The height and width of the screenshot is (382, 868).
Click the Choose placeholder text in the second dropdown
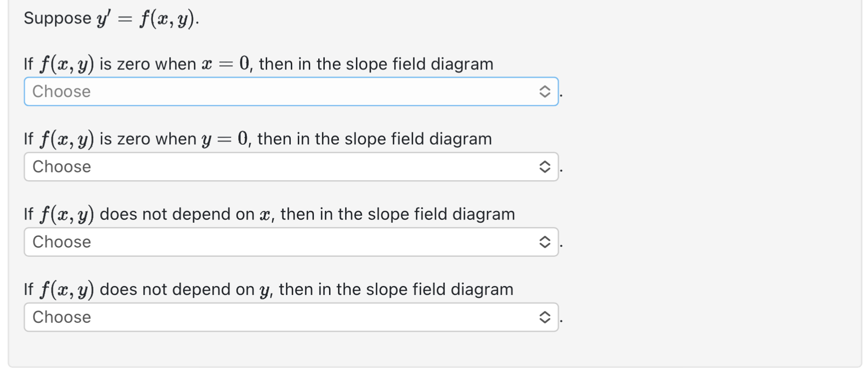point(61,166)
